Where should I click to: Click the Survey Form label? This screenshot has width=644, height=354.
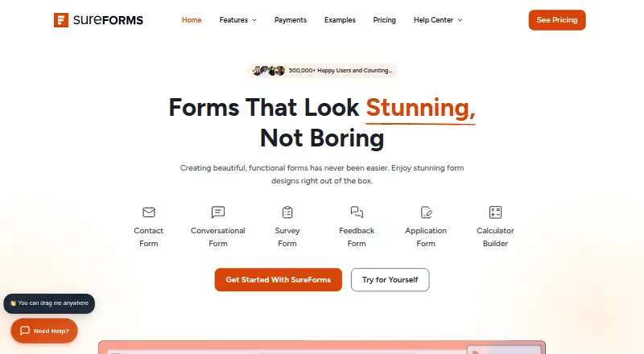coord(287,237)
